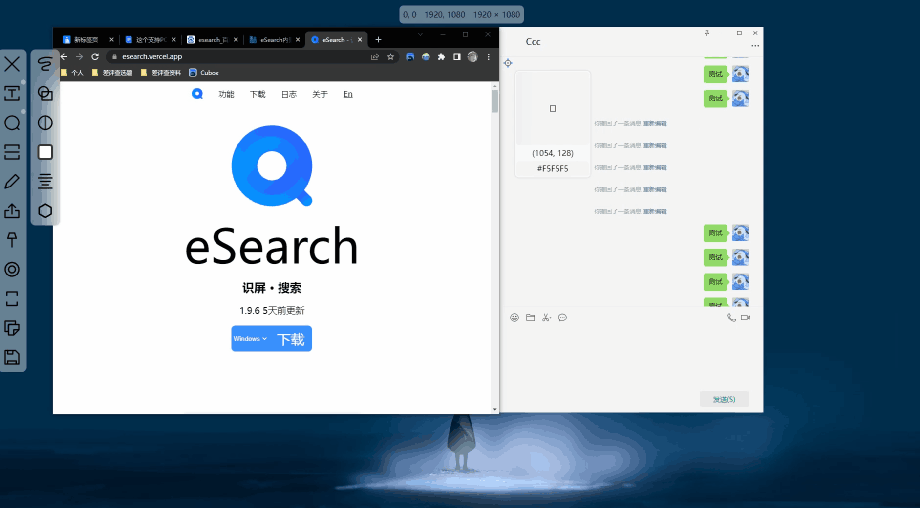Viewport: 920px width, 508px height.
Task: Click the #F5F5F5 color value
Action: click(553, 168)
